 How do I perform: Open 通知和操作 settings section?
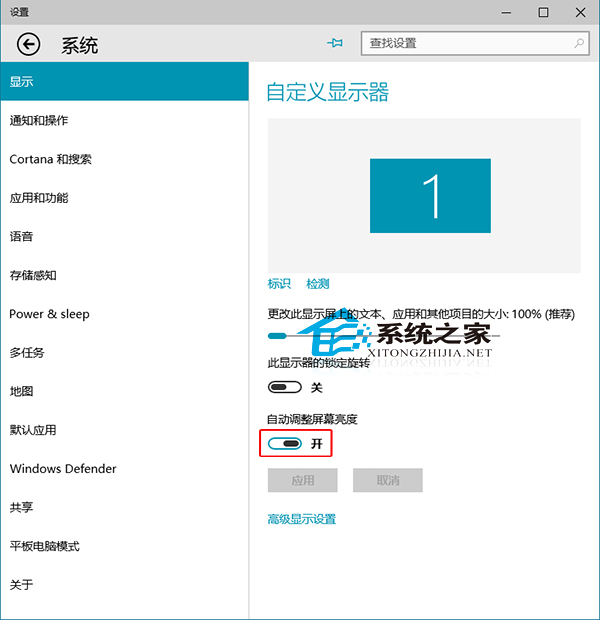[39, 121]
